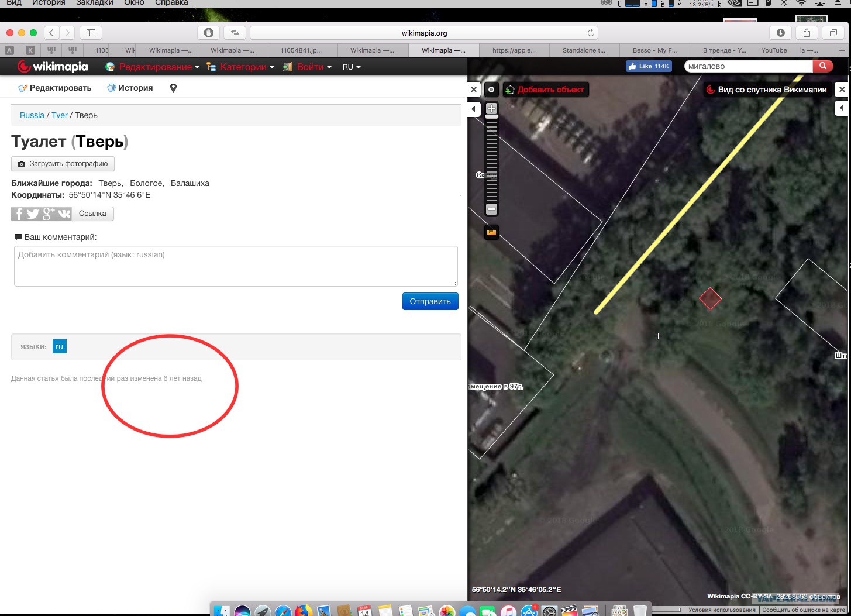The width and height of the screenshot is (851, 616).
Task: Open the Russia breadcrumb link
Action: [32, 115]
